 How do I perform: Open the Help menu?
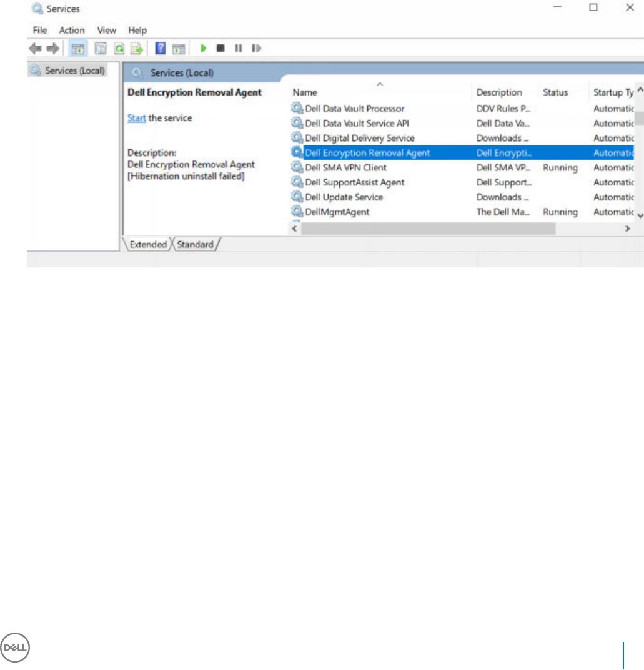coord(137,31)
